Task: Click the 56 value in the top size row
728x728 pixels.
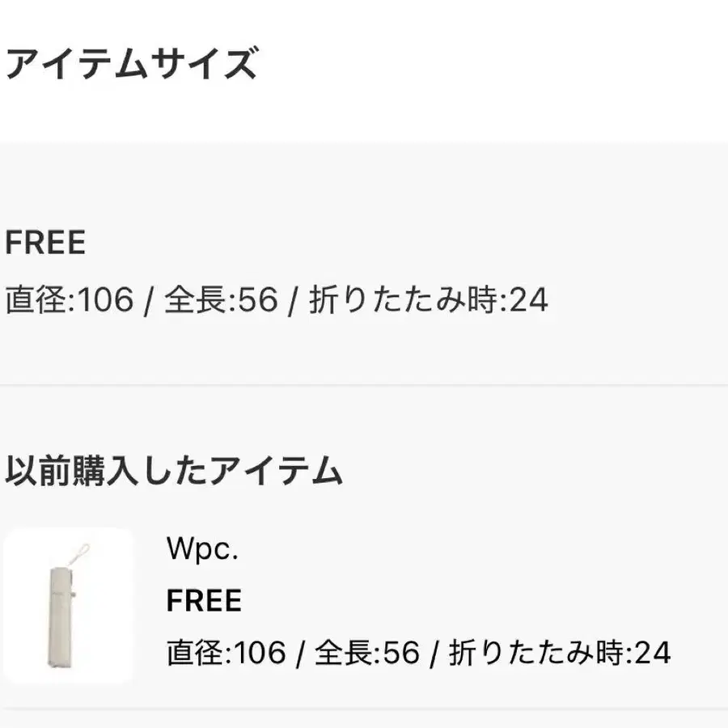Action: pos(258,299)
